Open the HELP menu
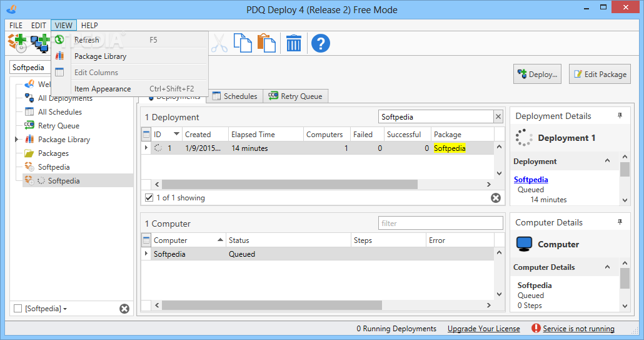This screenshot has width=644, height=340. (x=89, y=26)
